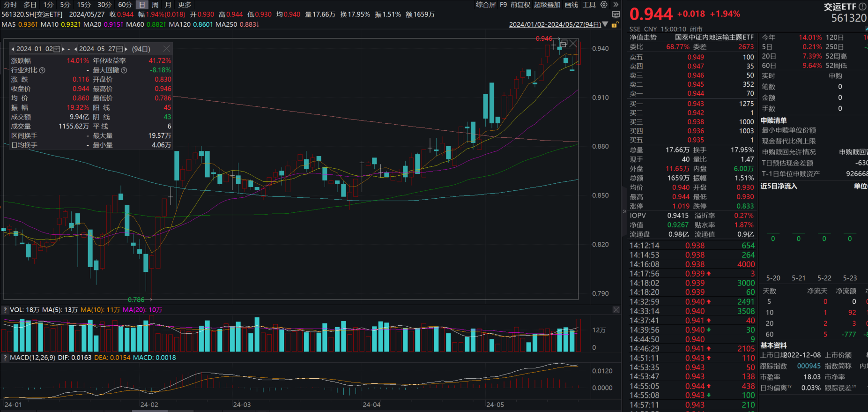Screen dimensions: 868x412
Task: Click info icon beside 交运ETF title
Action: (862, 7)
